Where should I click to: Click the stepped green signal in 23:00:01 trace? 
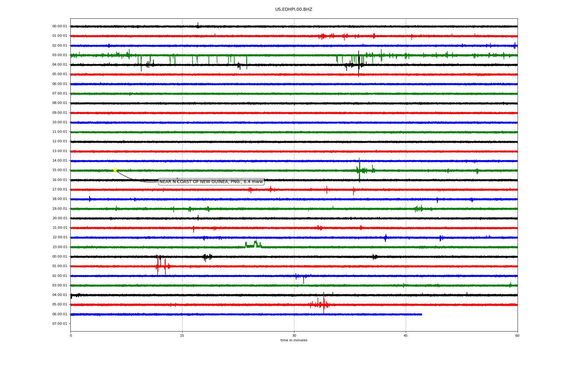tap(253, 244)
